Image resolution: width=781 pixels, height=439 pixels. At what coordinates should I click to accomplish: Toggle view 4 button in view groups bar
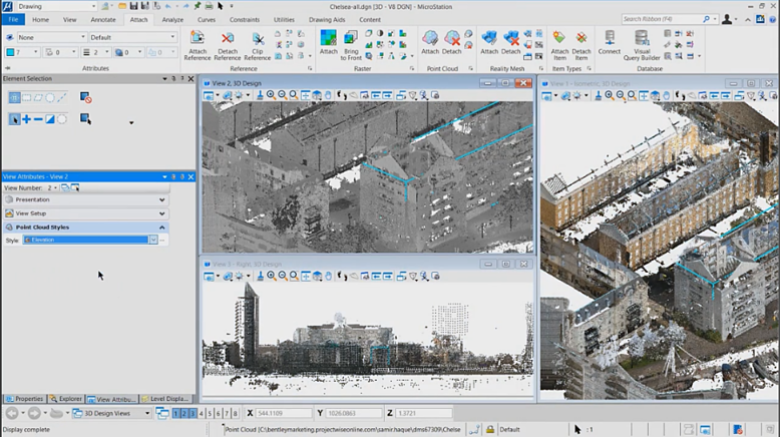click(201, 414)
